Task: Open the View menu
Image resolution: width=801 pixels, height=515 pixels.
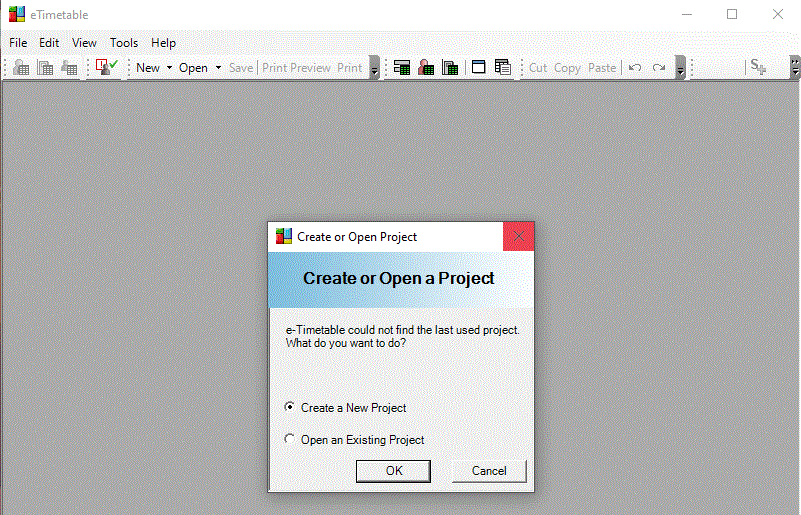Action: point(84,43)
